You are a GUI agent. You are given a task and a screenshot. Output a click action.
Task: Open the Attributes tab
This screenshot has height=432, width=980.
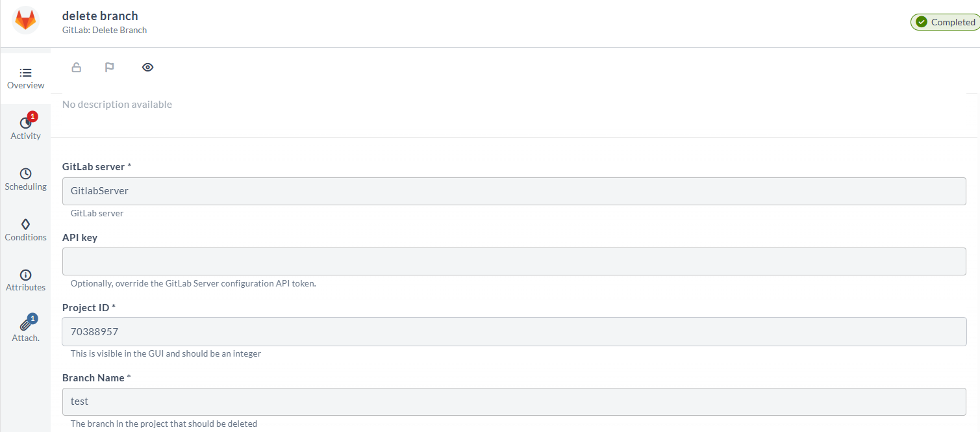(x=25, y=280)
